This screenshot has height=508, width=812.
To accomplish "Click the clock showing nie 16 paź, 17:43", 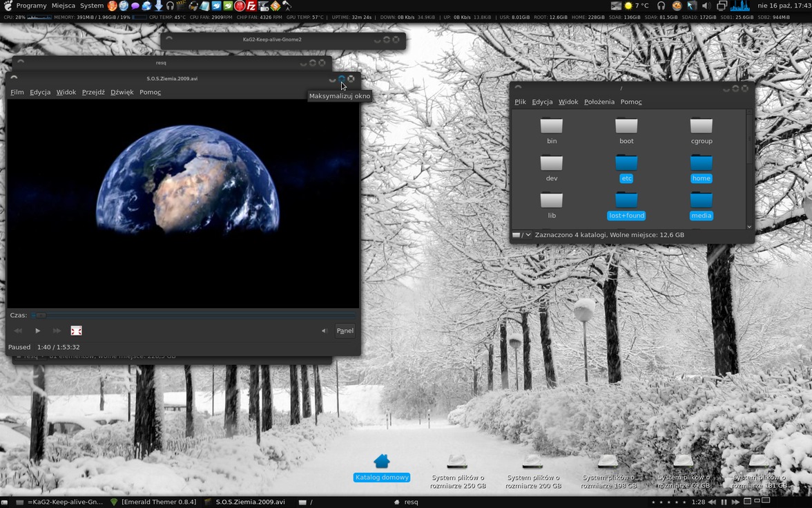I will click(x=784, y=6).
